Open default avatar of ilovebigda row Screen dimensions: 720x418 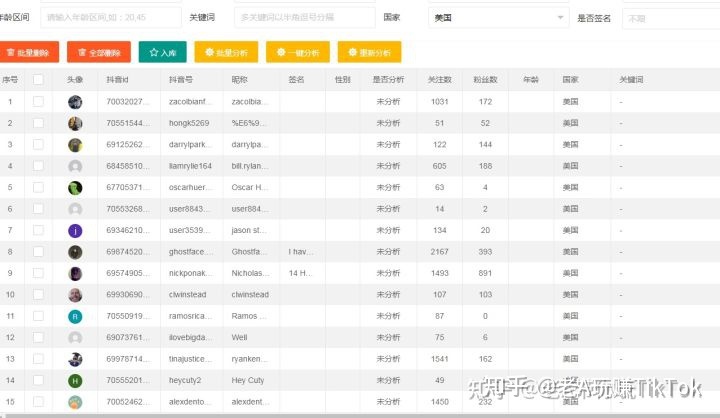point(75,338)
